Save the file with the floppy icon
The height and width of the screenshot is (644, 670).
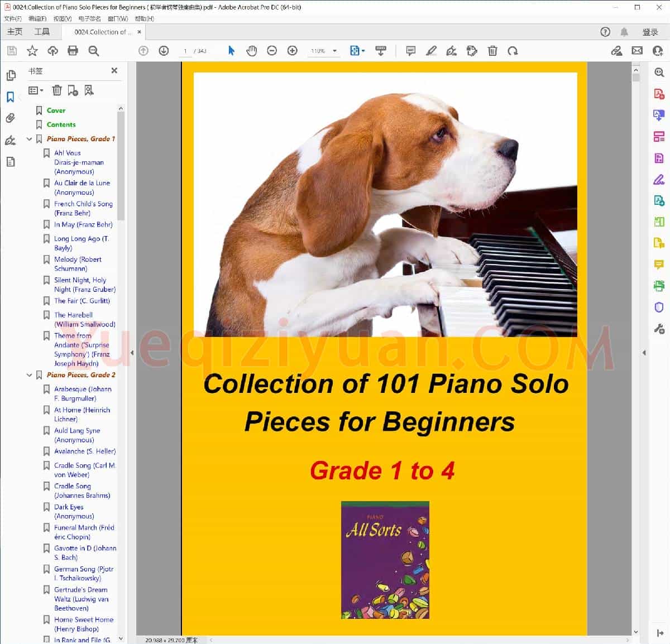pyautogui.click(x=12, y=51)
